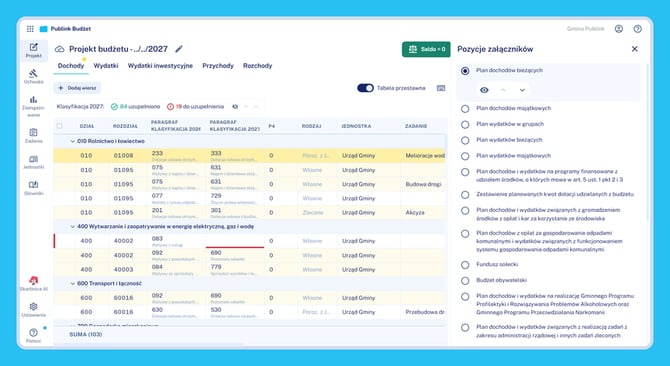Click the keyboard shortcuts icon near table toggle
The image size is (670, 366).
(441, 88)
